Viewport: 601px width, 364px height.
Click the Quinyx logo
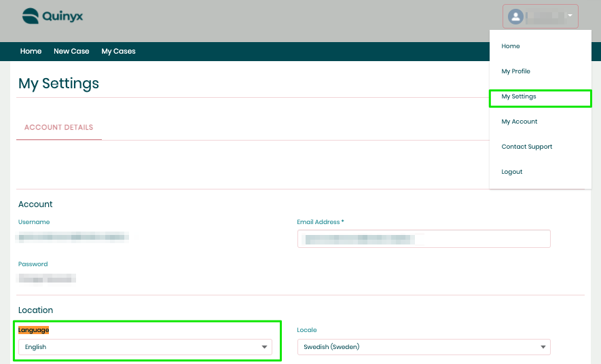(52, 16)
